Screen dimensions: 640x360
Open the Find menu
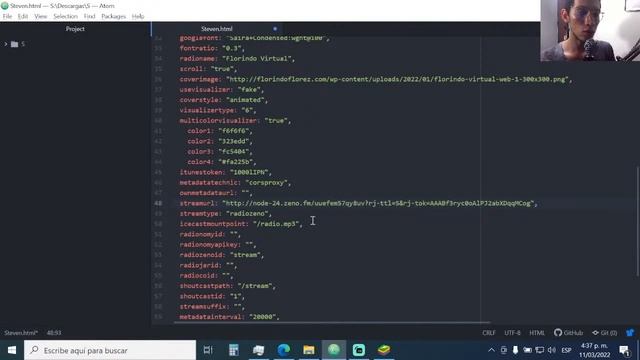(x=89, y=16)
